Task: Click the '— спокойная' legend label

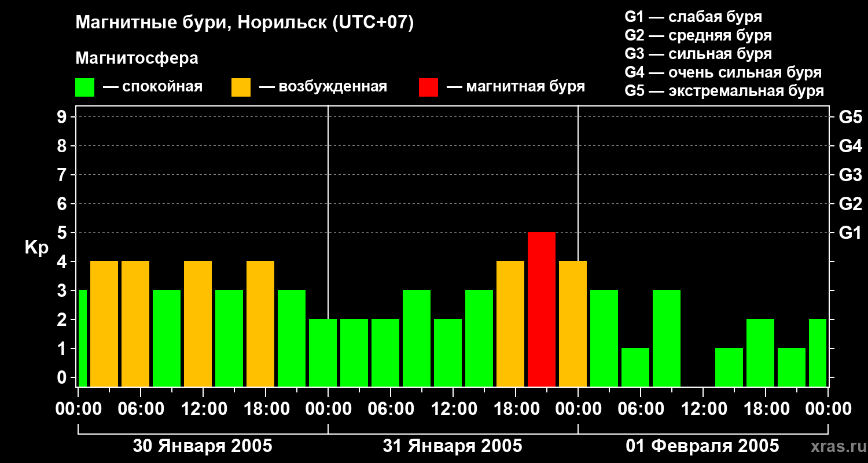Action: tap(153, 87)
